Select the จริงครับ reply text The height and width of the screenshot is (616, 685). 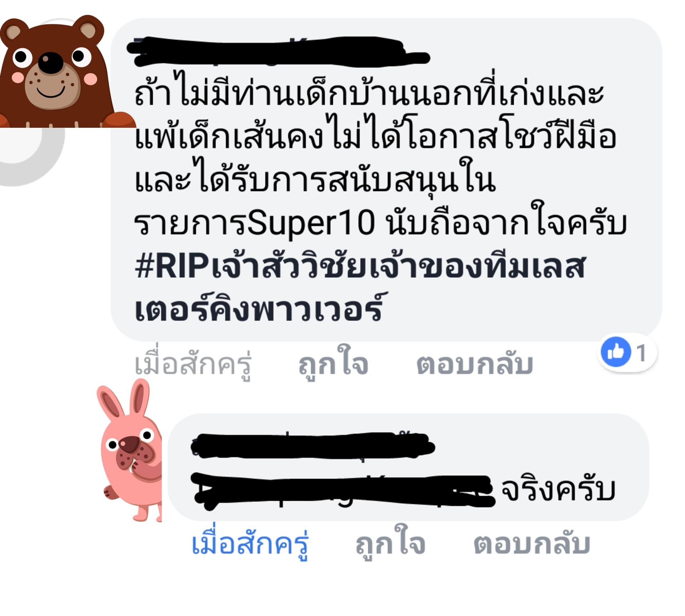tap(558, 490)
